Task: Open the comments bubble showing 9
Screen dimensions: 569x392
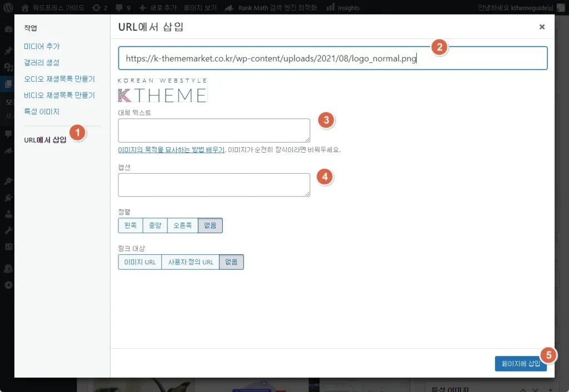Action: [x=123, y=8]
